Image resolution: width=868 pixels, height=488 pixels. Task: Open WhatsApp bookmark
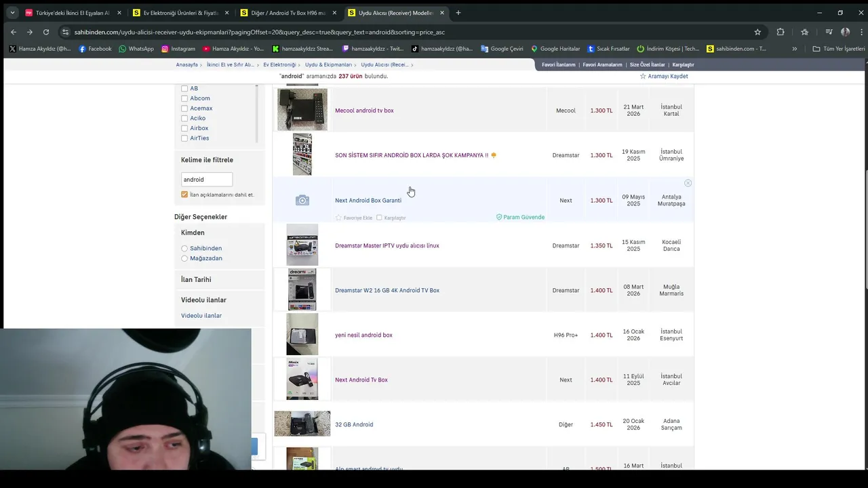(136, 49)
